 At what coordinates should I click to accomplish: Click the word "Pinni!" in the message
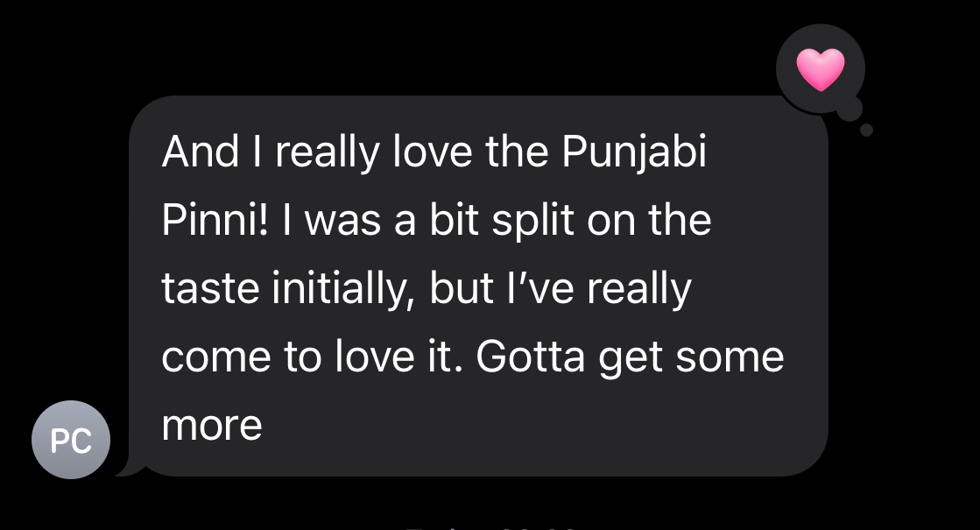tap(214, 221)
